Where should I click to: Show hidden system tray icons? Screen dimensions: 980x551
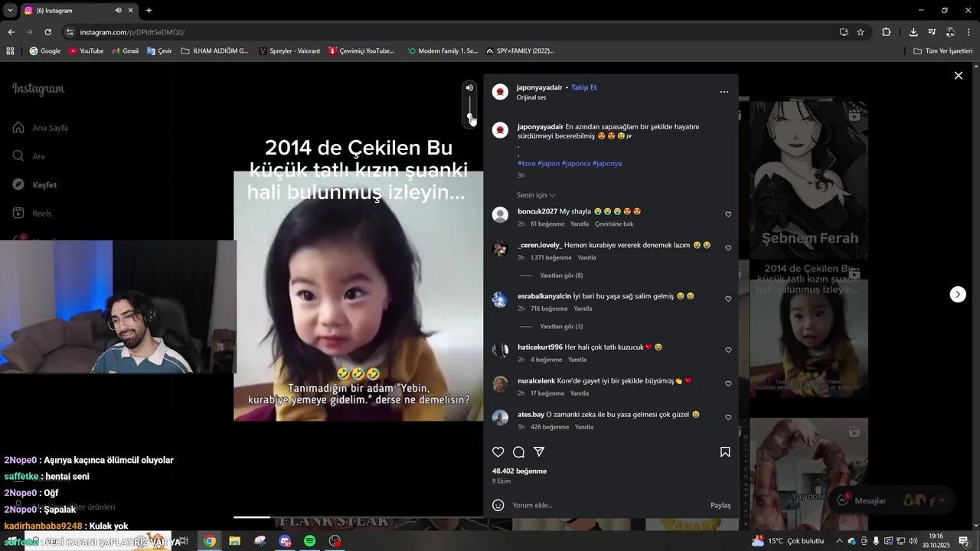[839, 541]
